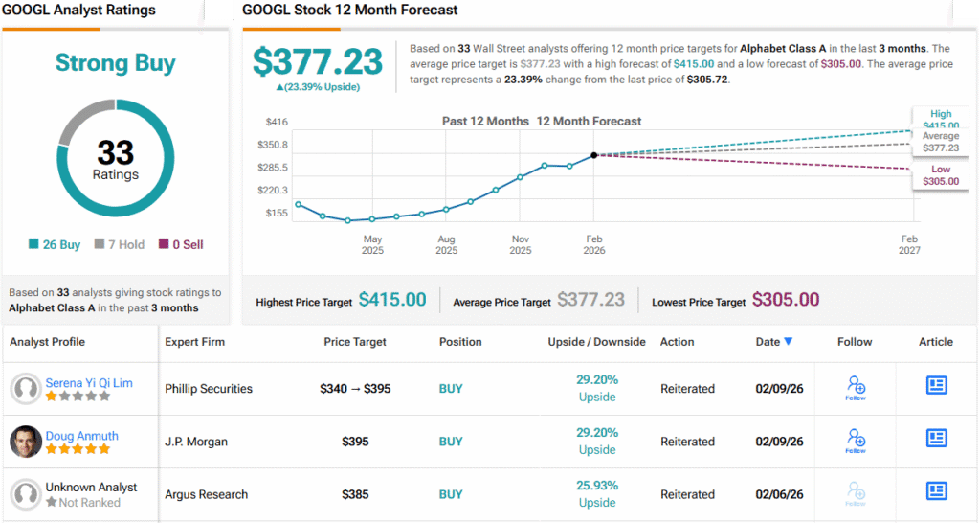
Task: Open Serena Yi Qi Lim profile link
Action: click(89, 383)
